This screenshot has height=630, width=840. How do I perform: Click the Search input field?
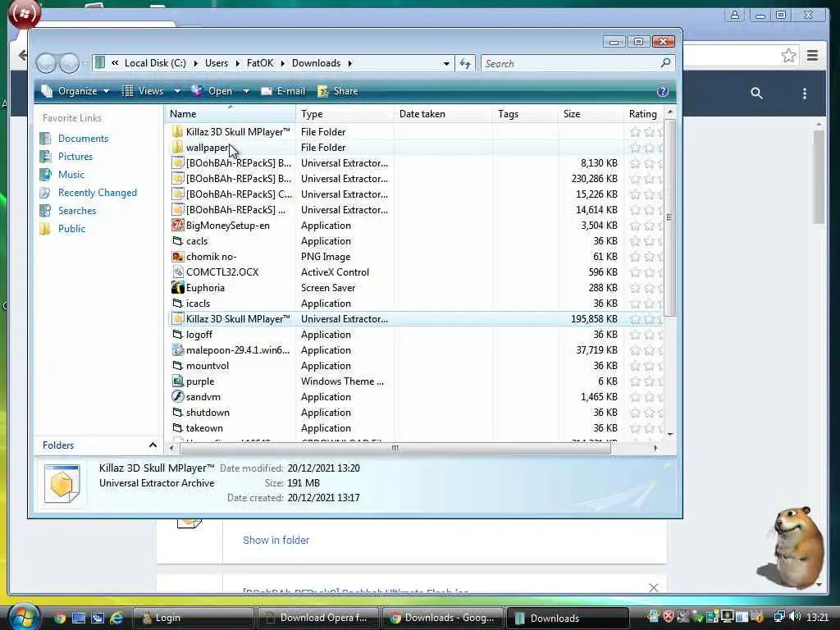point(571,63)
